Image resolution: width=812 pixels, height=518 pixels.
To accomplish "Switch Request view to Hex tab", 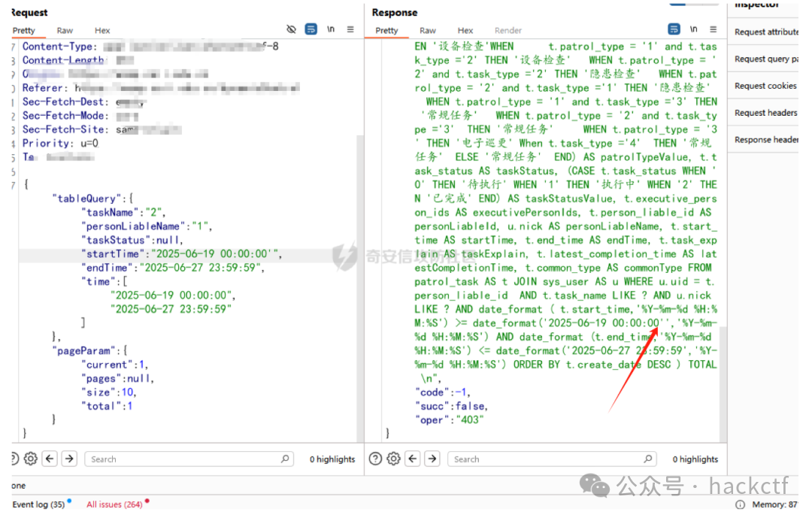I will (x=102, y=30).
